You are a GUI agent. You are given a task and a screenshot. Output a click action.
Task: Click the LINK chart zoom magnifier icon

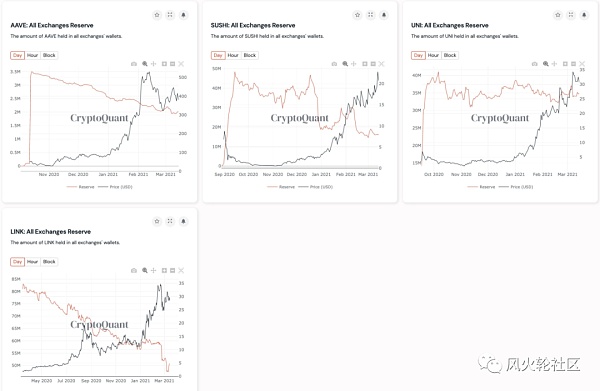pyautogui.click(x=145, y=270)
